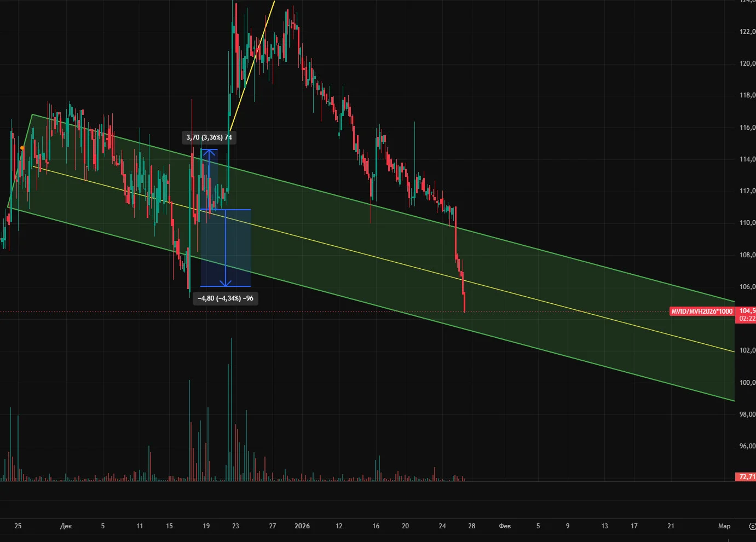
Task: Click the 2026 year label on time axis
Action: point(302,526)
